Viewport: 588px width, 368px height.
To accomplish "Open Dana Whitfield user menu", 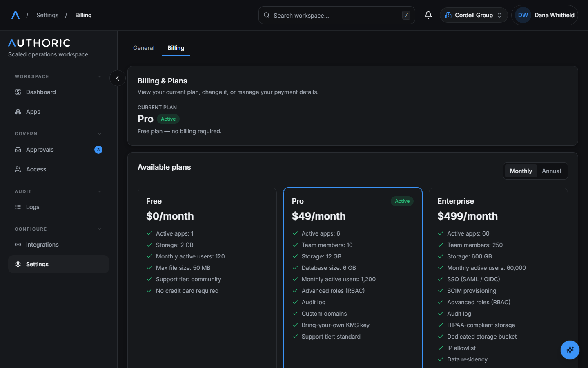I will coord(545,15).
